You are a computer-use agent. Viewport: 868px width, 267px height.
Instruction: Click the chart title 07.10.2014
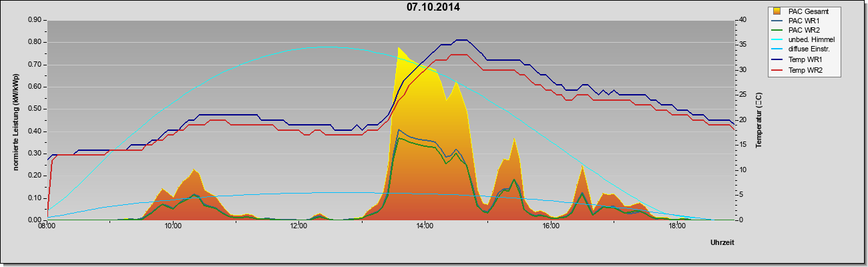click(x=433, y=7)
